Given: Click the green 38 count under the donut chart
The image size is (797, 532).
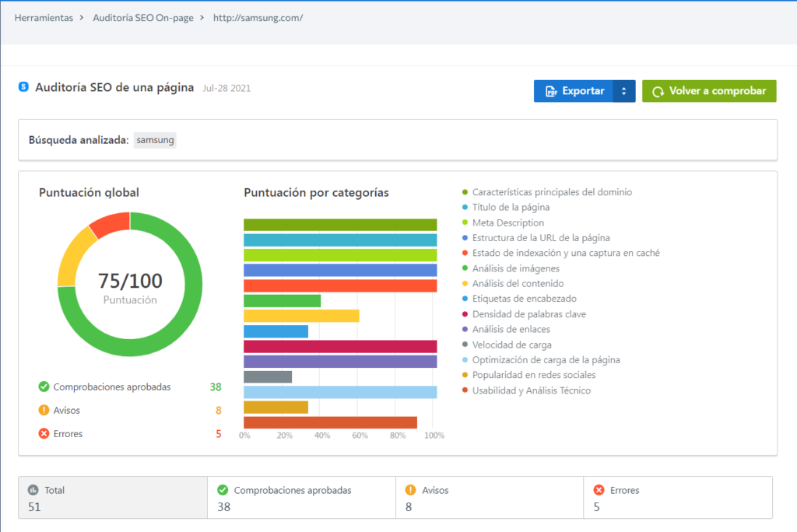Looking at the screenshot, I should [x=216, y=387].
